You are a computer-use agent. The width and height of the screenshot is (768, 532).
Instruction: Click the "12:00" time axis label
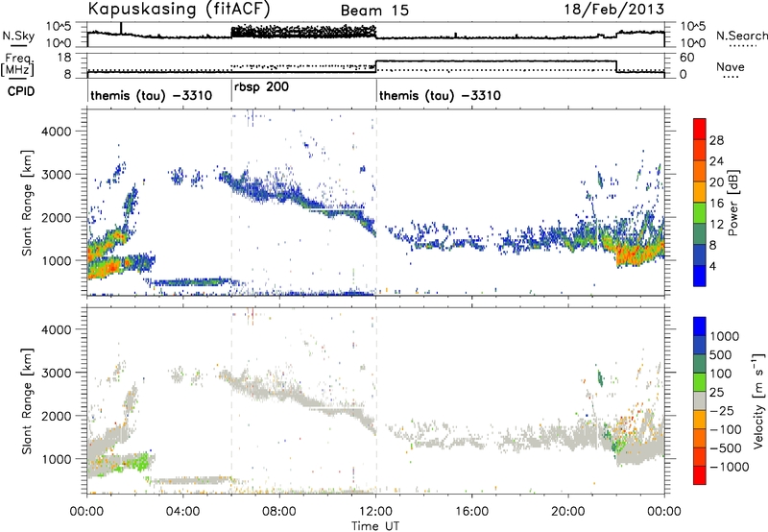[x=375, y=512]
